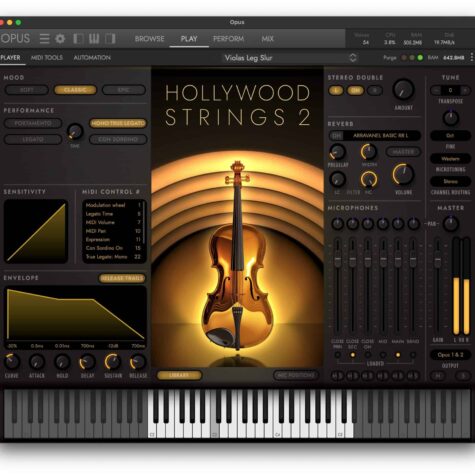
Task: Click the green Purge indicator light
Action: [420, 58]
